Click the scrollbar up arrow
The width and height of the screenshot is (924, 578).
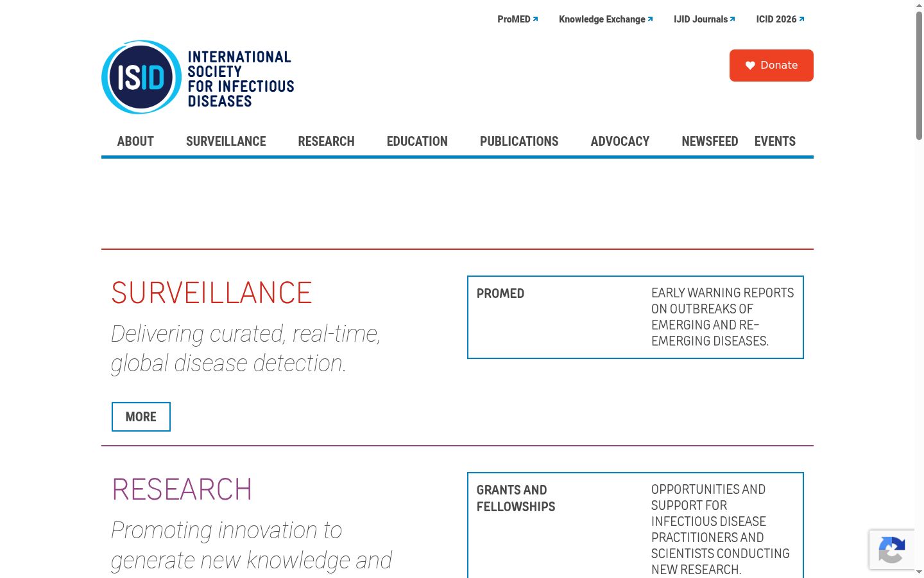pyautogui.click(x=919, y=4)
